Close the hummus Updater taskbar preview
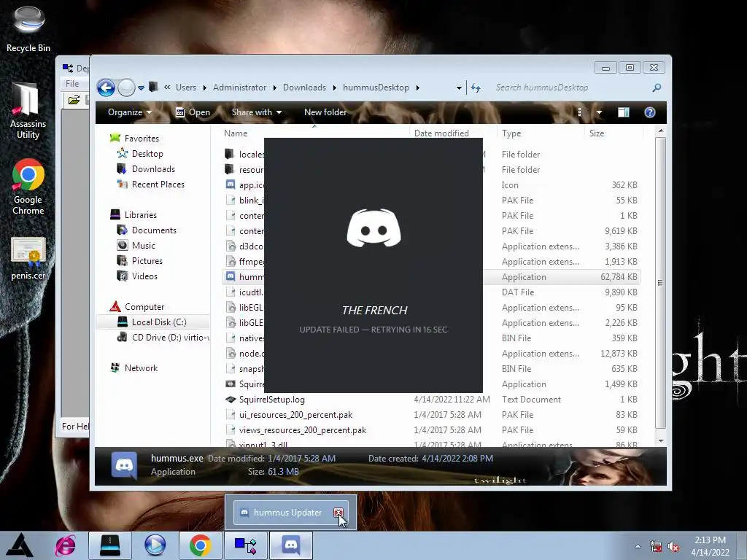 click(x=338, y=513)
